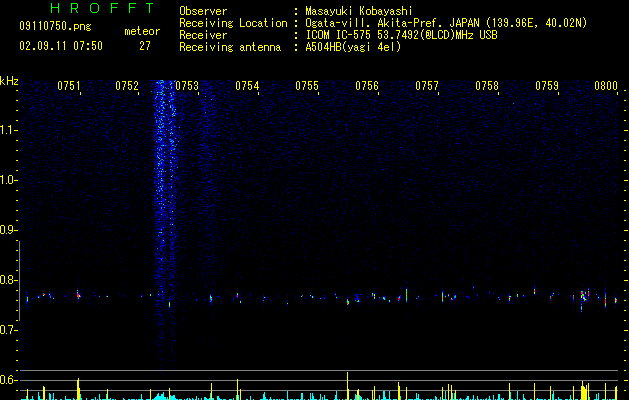
Task: Click the 0759 time marker
Action: pos(547,86)
